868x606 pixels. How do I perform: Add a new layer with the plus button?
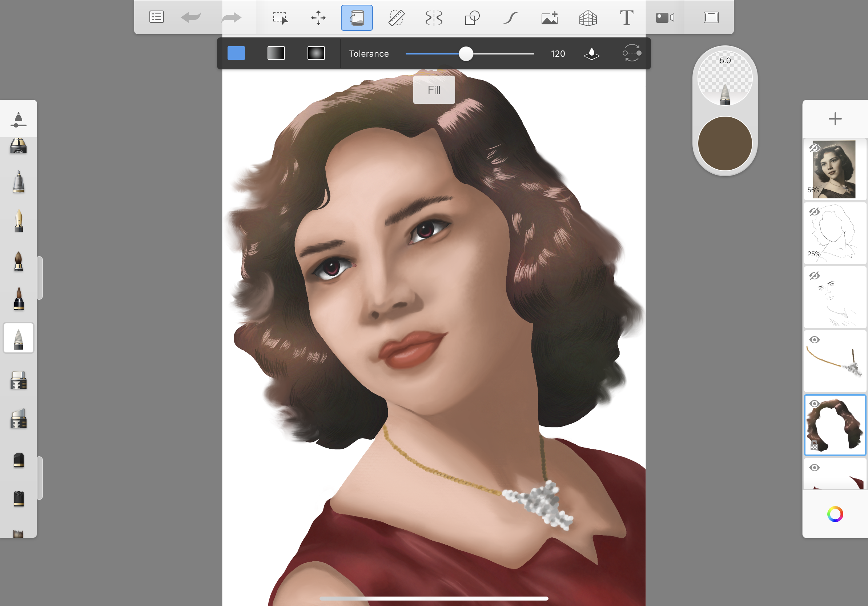(x=835, y=119)
